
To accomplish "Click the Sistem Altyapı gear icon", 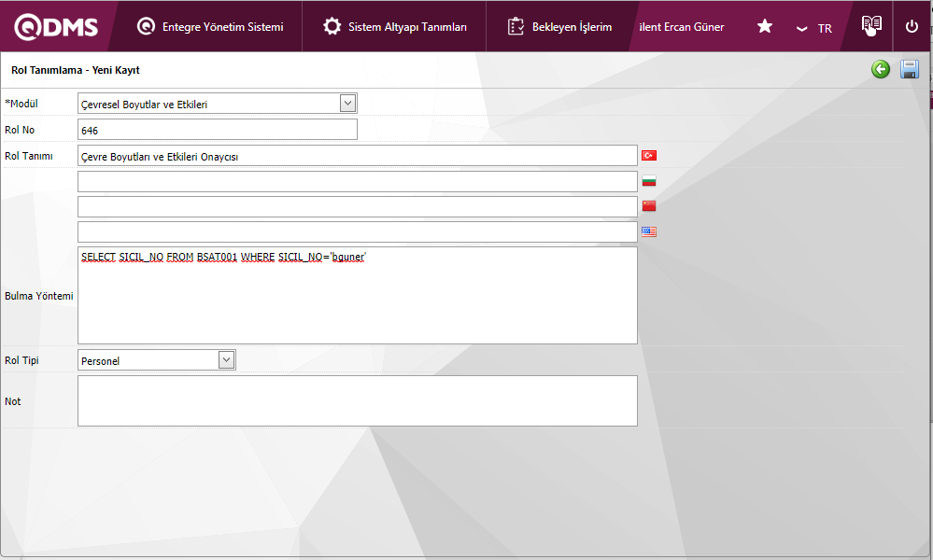I will pyautogui.click(x=332, y=26).
